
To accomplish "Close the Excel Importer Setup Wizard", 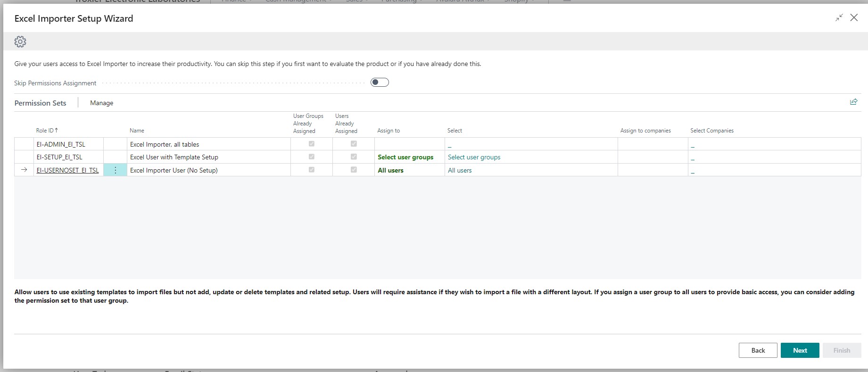I will click(854, 17).
